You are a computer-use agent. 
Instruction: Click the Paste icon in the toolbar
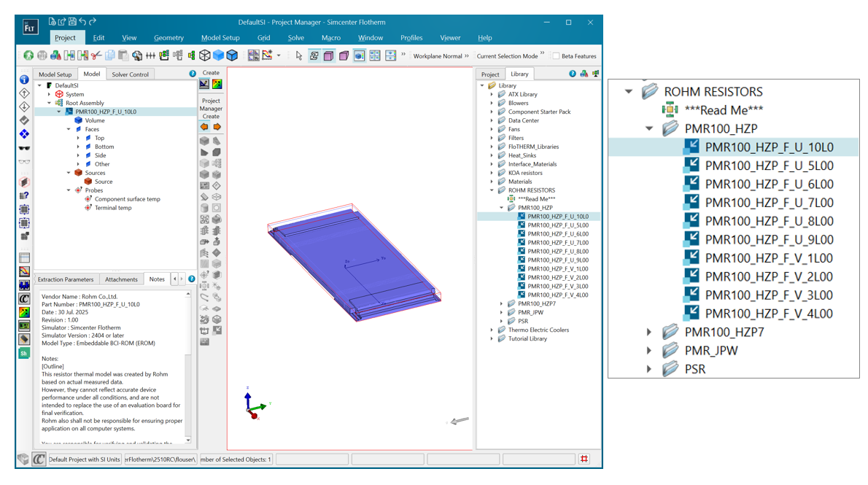(123, 55)
